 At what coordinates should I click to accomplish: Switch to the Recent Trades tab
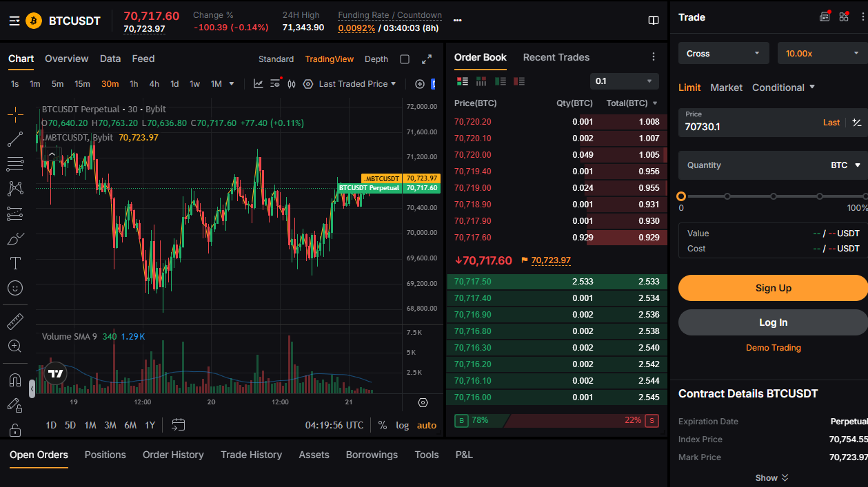coord(556,57)
